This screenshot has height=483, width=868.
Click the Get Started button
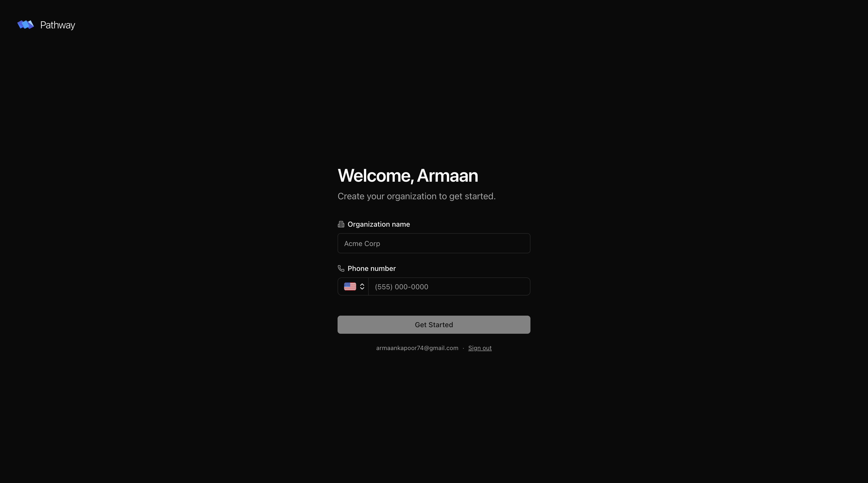pyautogui.click(x=434, y=325)
